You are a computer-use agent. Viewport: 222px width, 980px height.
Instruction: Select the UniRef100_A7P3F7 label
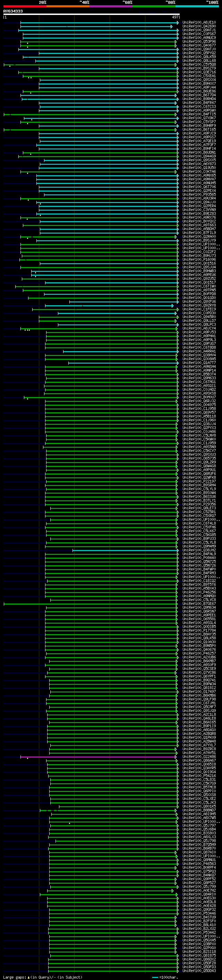point(199,145)
